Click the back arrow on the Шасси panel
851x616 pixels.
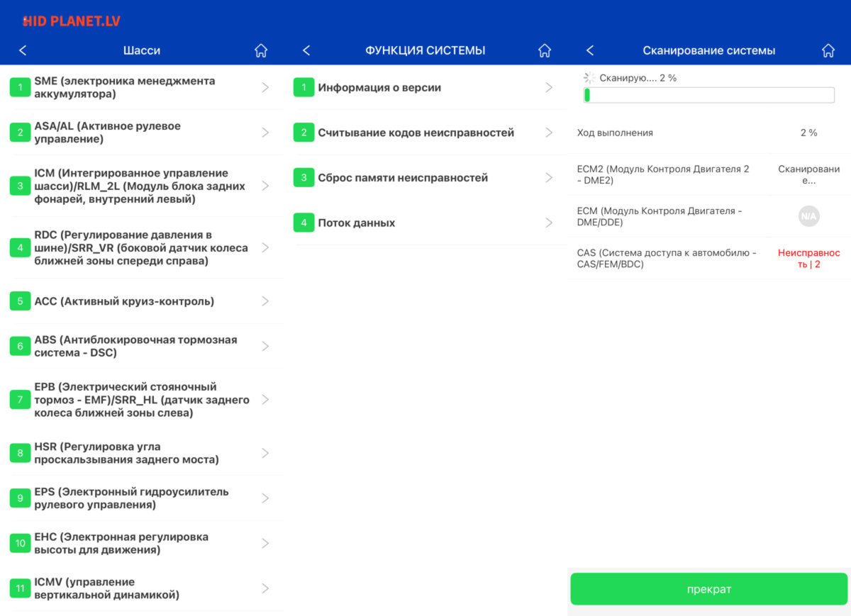click(22, 50)
